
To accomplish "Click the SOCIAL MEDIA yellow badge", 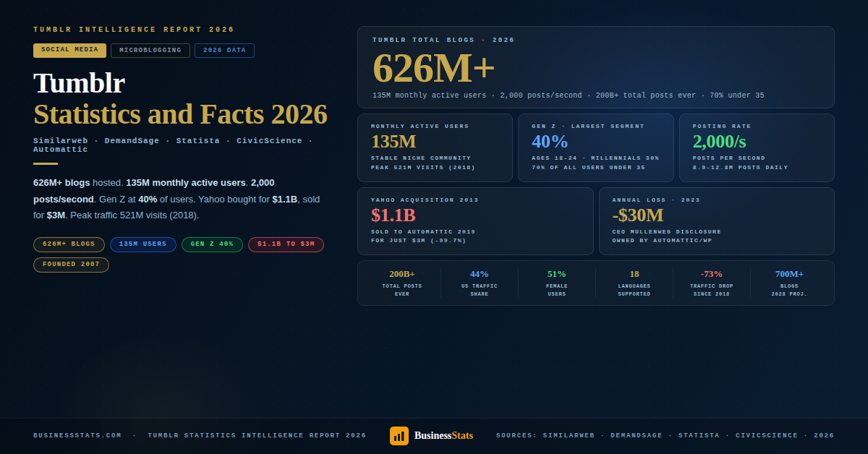I will 69,50.
